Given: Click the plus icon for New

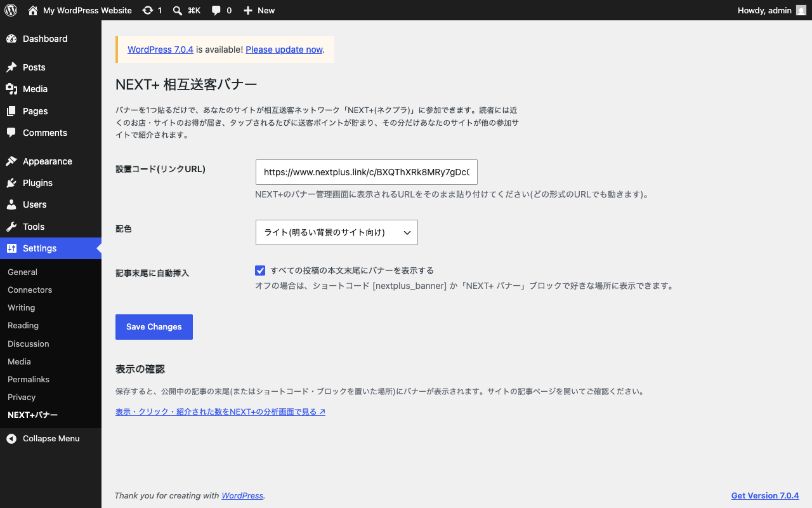Looking at the screenshot, I should (248, 10).
